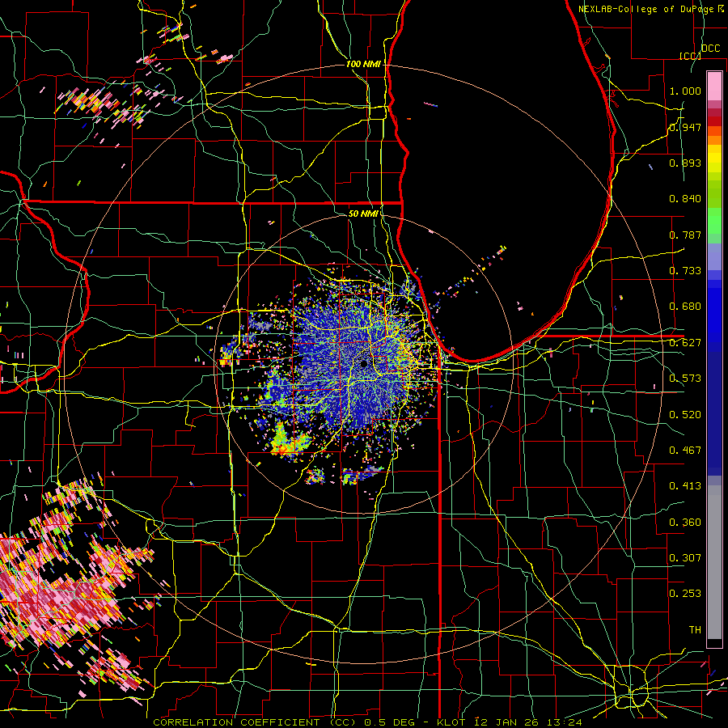Select the 0.947 legend value
Image resolution: width=728 pixels, height=728 pixels.
click(685, 127)
